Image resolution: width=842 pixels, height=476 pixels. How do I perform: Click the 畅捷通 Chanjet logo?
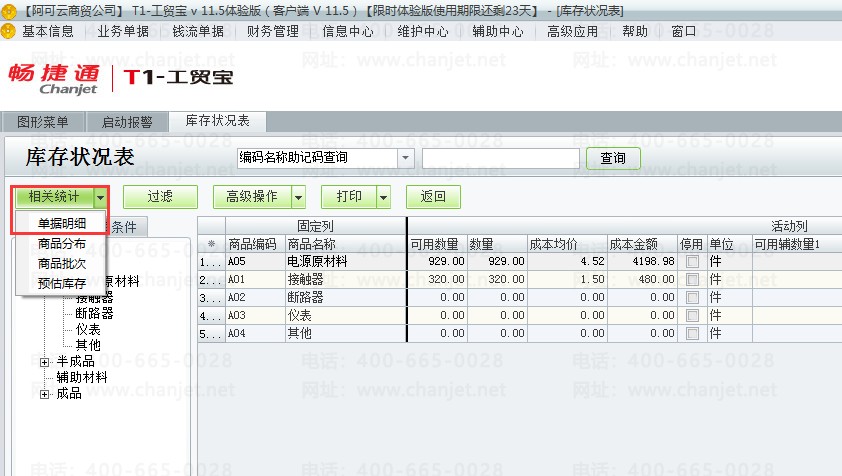[54, 78]
